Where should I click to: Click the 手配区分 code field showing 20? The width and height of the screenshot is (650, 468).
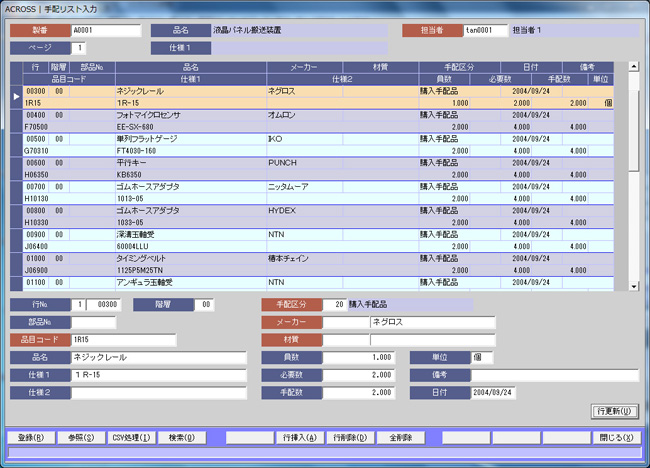point(334,304)
